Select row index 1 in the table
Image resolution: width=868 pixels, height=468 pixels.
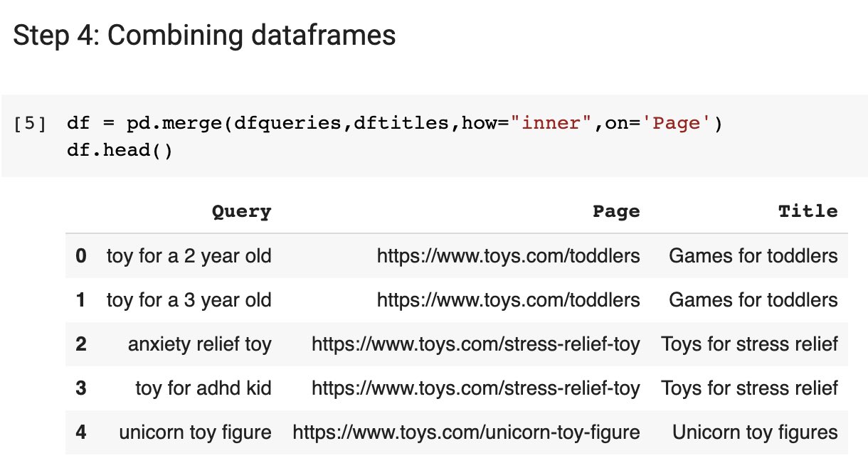point(80,299)
